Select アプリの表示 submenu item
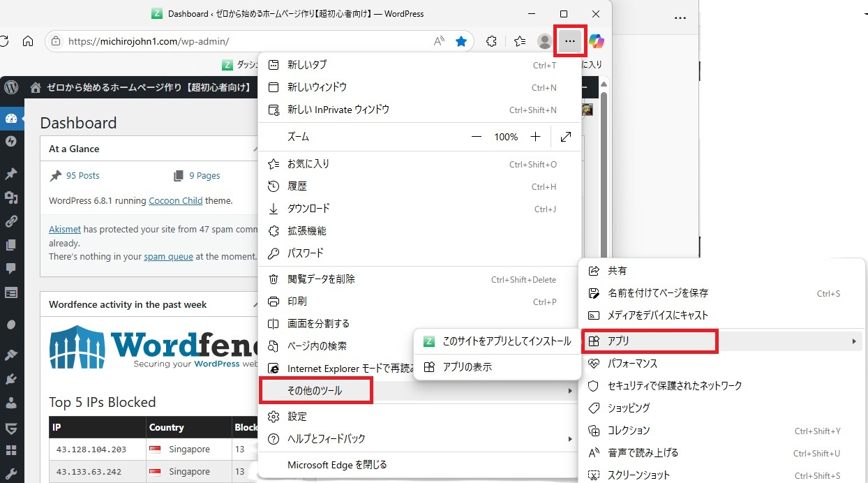Image resolution: width=868 pixels, height=483 pixels. tap(497, 366)
